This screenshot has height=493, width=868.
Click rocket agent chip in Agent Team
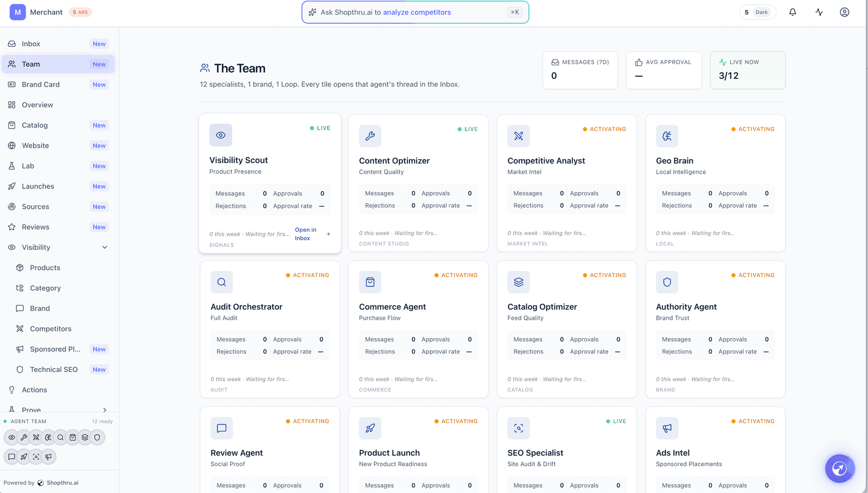pos(24,457)
